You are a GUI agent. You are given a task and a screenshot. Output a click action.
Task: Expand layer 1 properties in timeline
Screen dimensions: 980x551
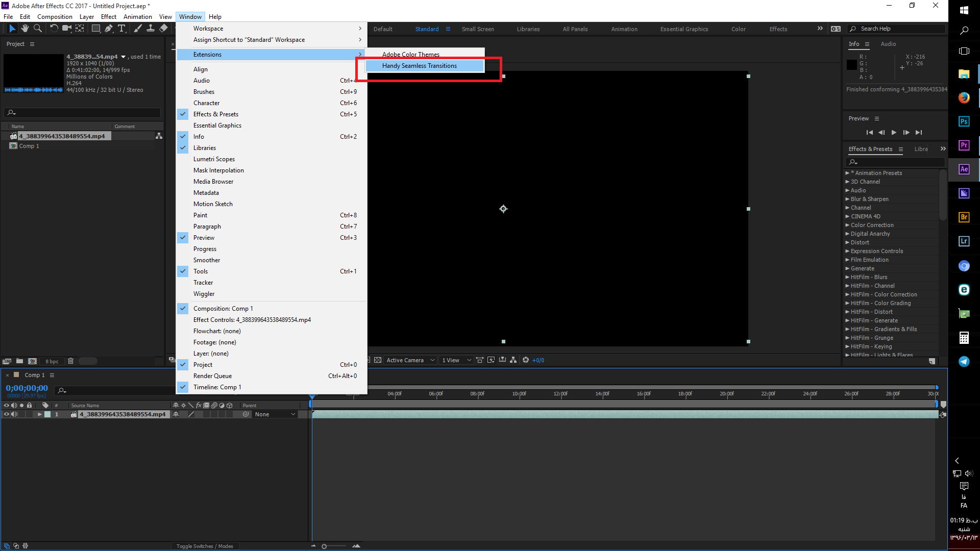tap(40, 414)
